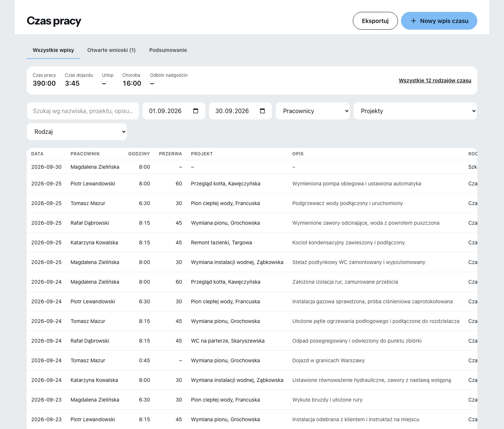Click Katarzyna Kowalska in Kocioł kondensacyjny row
The image size is (504, 429).
pyautogui.click(x=94, y=242)
